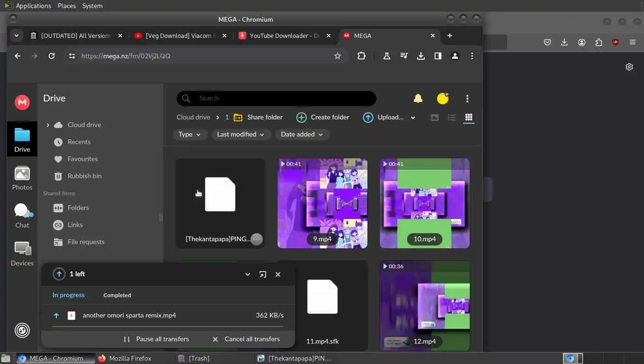Select Cloud drive in the sidebar

point(84,125)
